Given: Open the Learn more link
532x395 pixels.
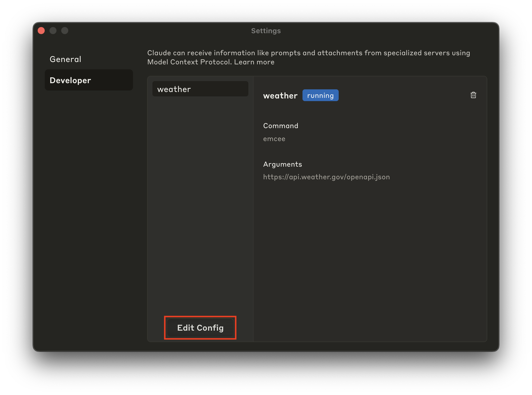Looking at the screenshot, I should coord(254,62).
